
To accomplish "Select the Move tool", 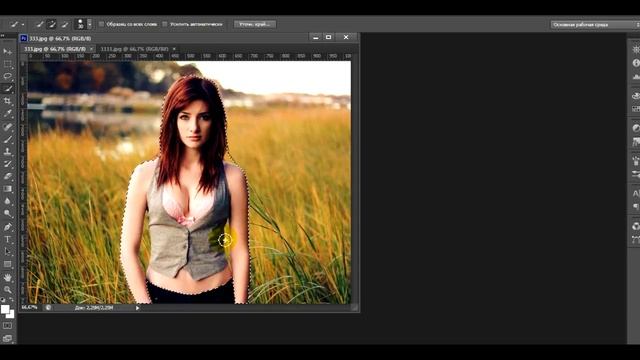I will pyautogui.click(x=7, y=51).
